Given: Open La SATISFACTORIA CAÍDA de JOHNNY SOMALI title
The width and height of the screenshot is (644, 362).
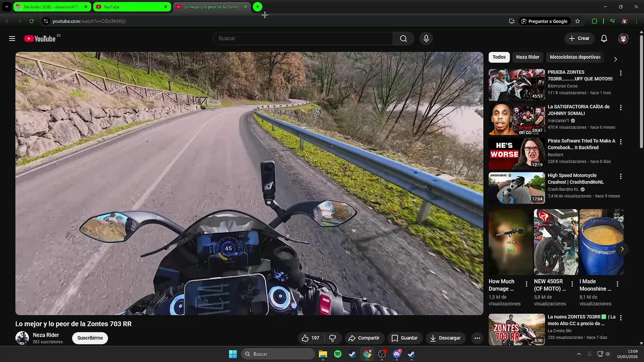Looking at the screenshot, I should (579, 110).
